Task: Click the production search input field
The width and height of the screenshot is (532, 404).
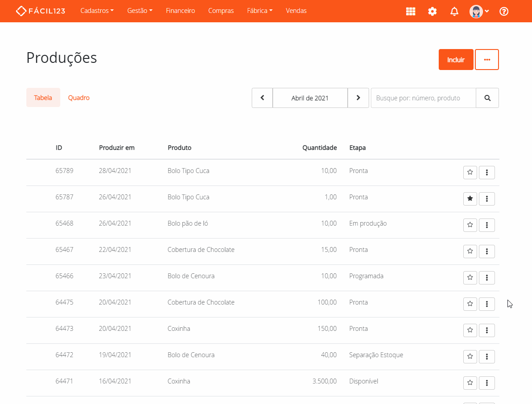Action: pos(423,98)
